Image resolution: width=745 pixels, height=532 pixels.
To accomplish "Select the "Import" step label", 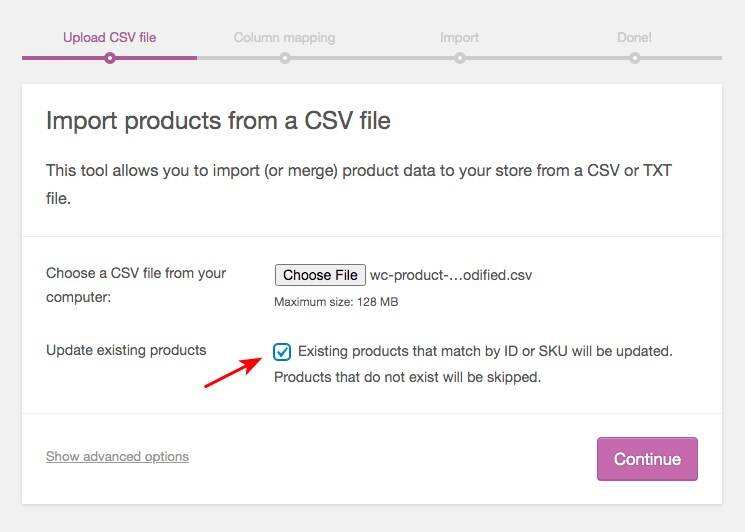I will (x=459, y=38).
